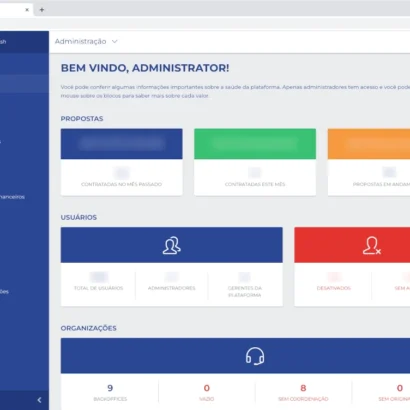Click the 'Desativados' users stat
The width and height of the screenshot is (410, 410).
pos(334,282)
